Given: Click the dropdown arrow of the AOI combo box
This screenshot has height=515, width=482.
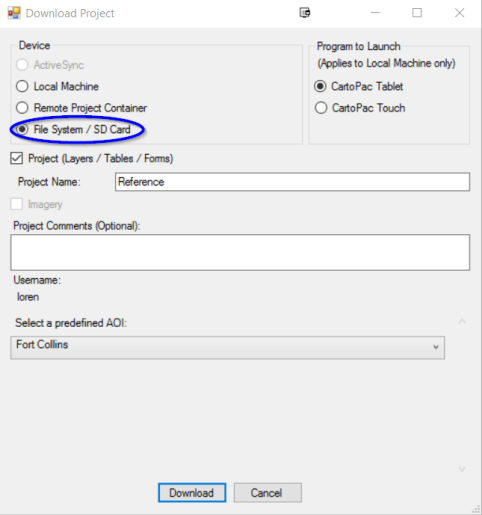Looking at the screenshot, I should pos(436,347).
